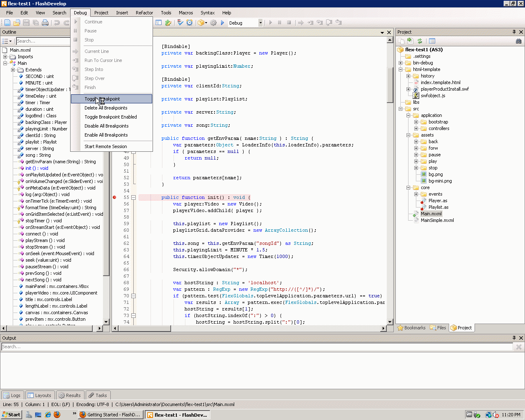
Task: Click the New Document toolbar icon
Action: click(7, 23)
